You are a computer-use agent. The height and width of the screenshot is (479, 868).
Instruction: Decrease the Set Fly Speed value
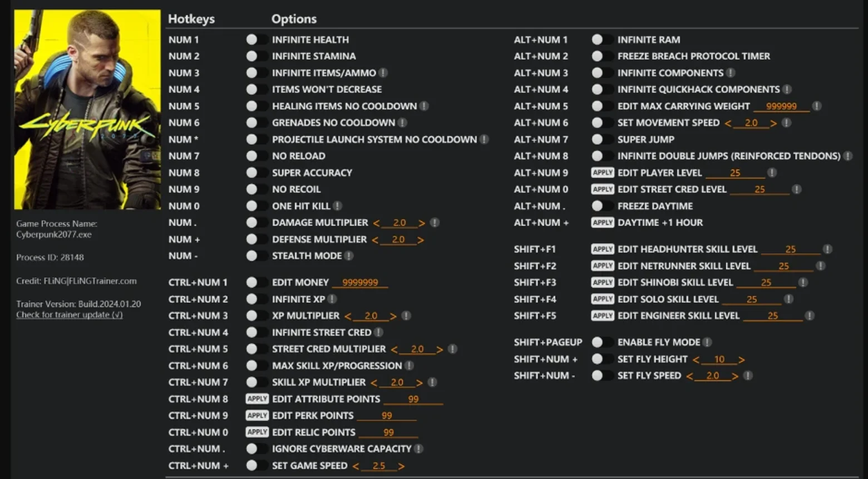(x=690, y=377)
